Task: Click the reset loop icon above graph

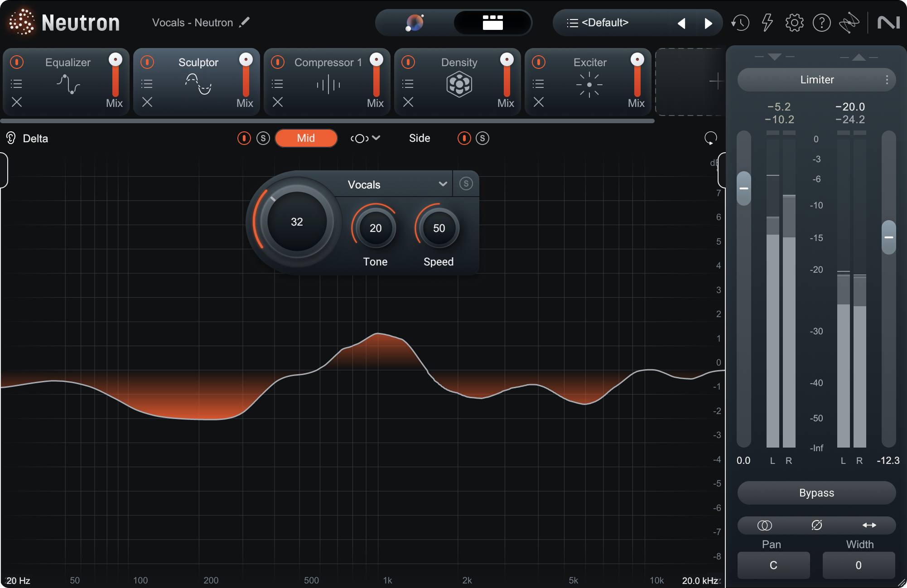Action: (x=710, y=138)
